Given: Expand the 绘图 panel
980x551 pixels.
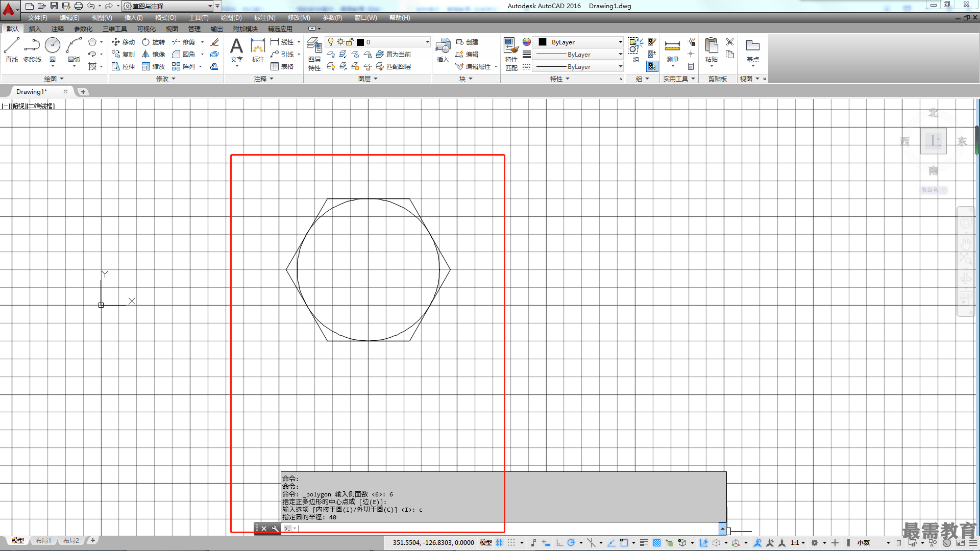Looking at the screenshot, I should point(54,79).
